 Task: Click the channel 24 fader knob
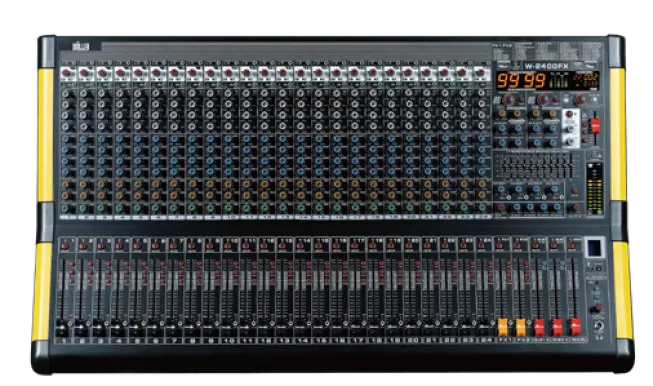pyautogui.click(x=484, y=327)
